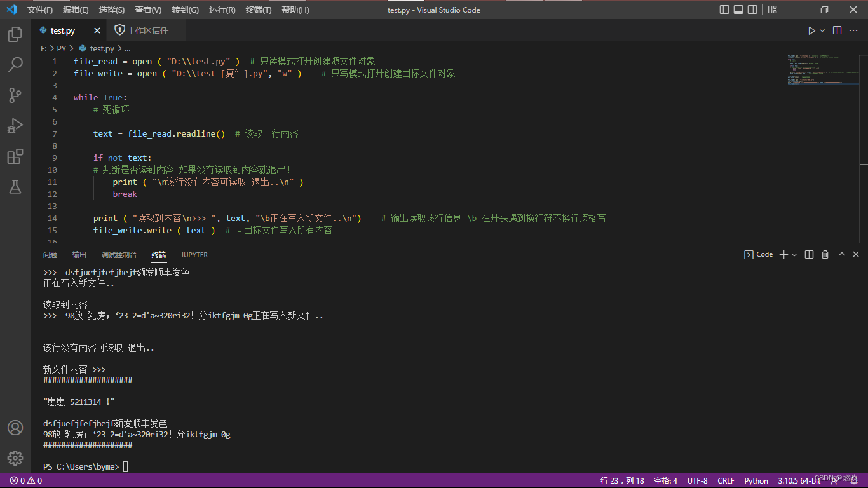Click the PY breadcrumb folder
Viewport: 868px width, 488px height.
(62, 48)
